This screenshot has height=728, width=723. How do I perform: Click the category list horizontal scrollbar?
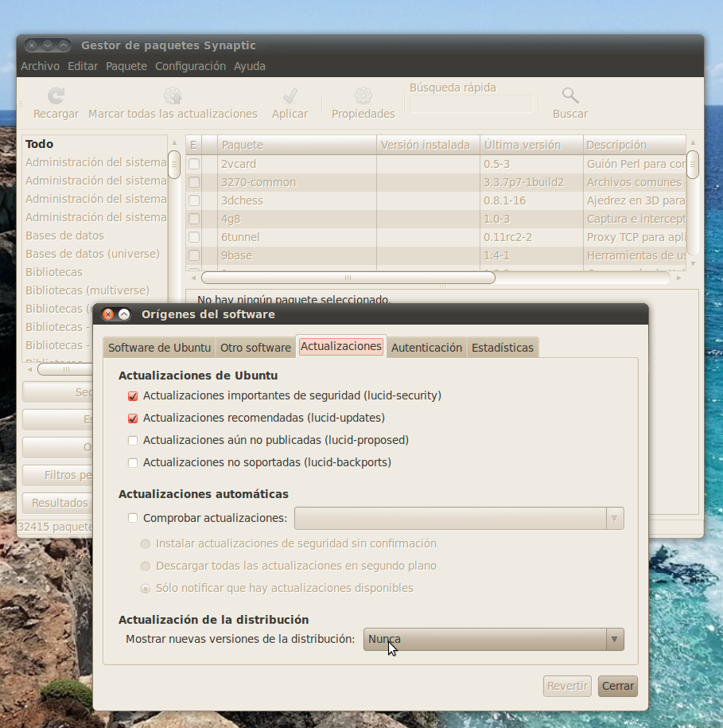click(65, 369)
